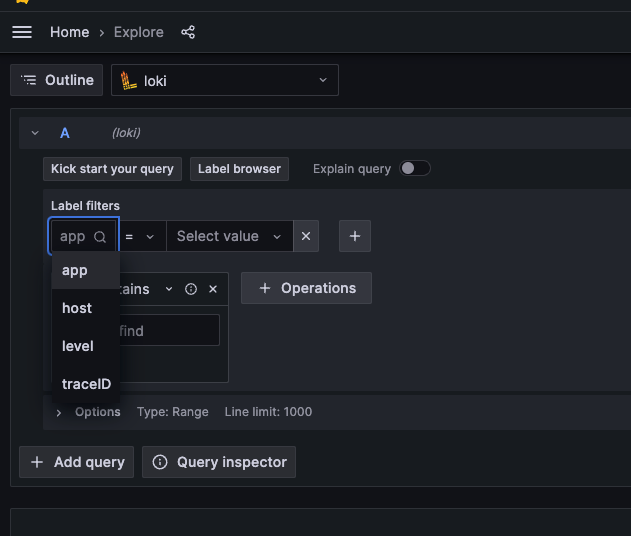Click the operation info icon
Viewport: 631px width, 536px height.
tap(191, 289)
